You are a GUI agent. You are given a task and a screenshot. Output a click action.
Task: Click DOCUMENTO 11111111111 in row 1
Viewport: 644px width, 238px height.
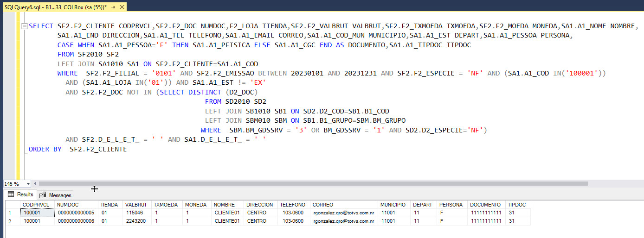pos(487,213)
